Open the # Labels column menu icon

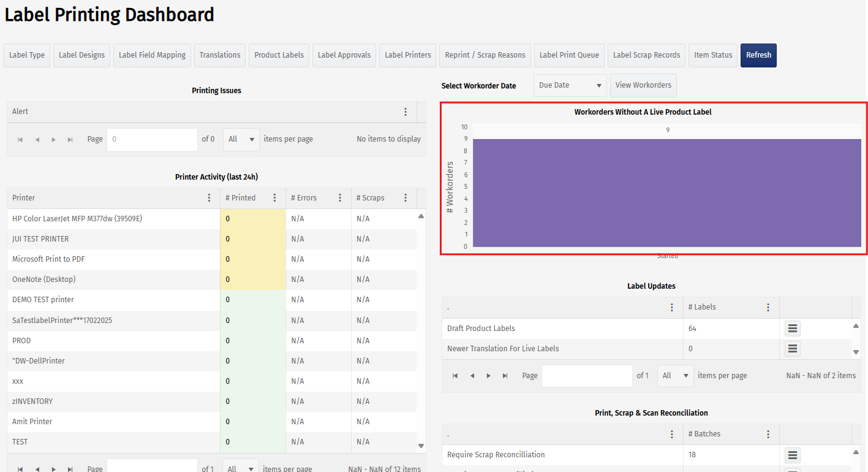point(768,307)
